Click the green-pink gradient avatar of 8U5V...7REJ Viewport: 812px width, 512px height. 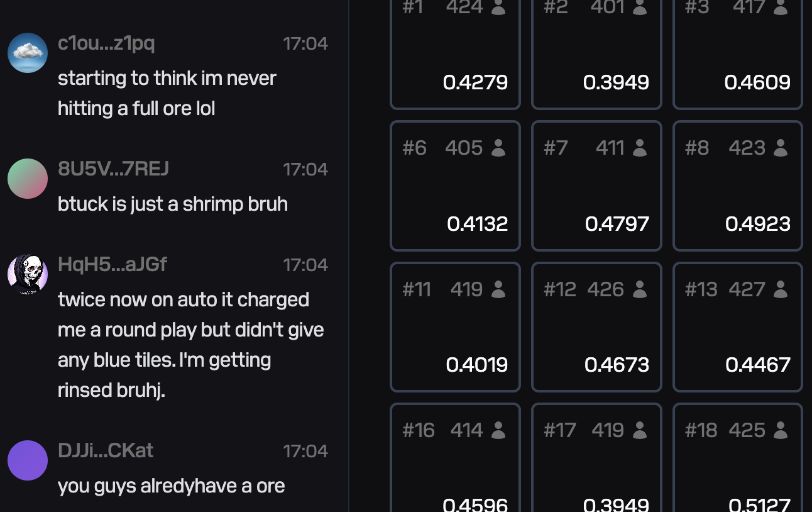point(28,179)
